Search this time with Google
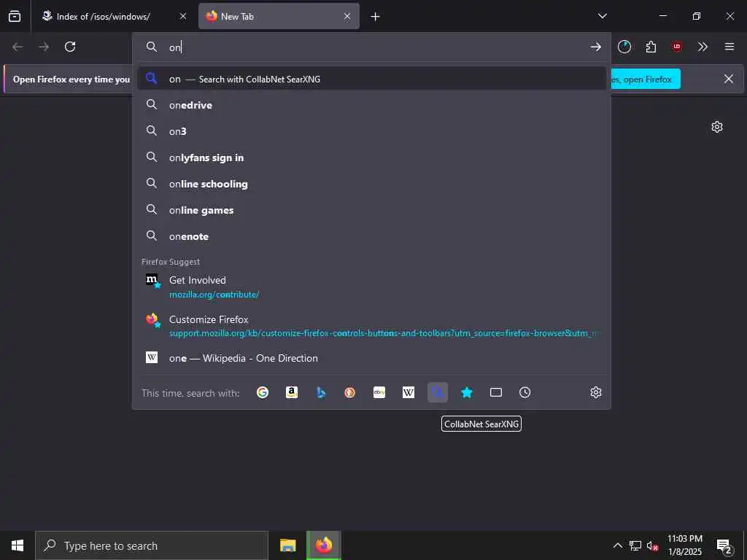 pos(263,392)
